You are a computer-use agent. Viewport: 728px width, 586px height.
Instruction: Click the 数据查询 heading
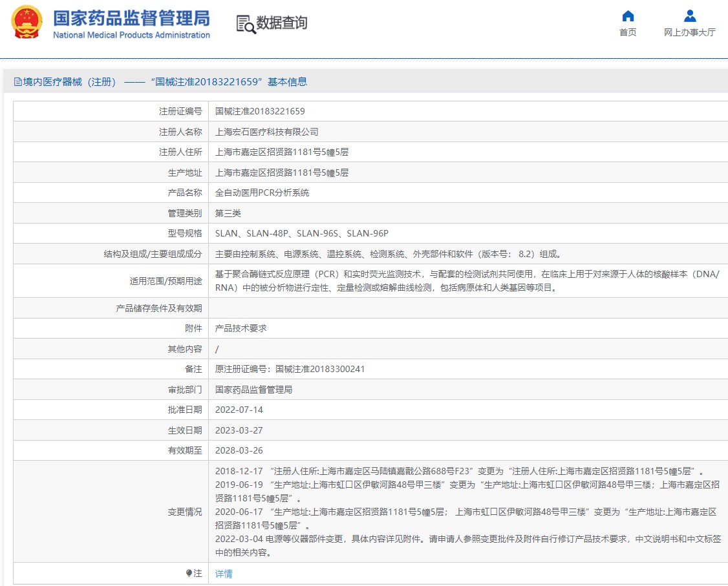point(282,23)
